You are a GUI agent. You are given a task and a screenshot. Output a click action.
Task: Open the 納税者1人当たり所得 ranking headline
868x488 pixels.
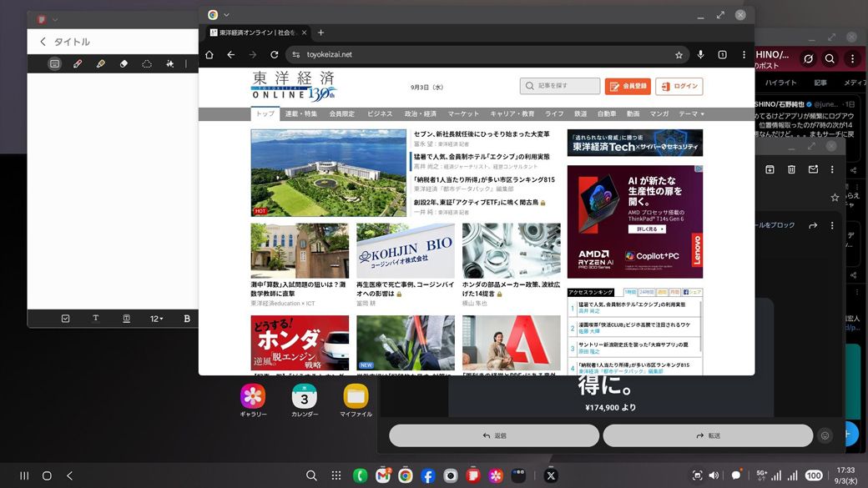coord(484,179)
